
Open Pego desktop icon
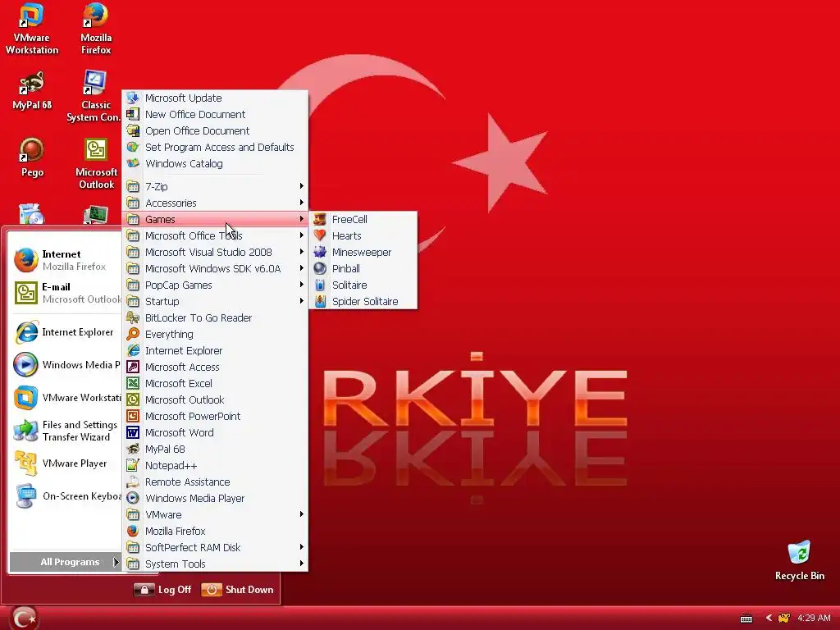(x=32, y=158)
